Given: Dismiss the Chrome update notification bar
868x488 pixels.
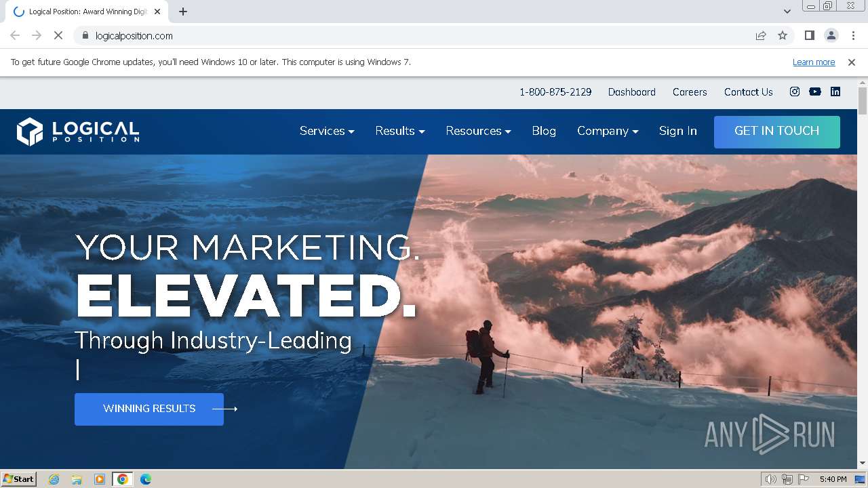Looking at the screenshot, I should point(852,62).
